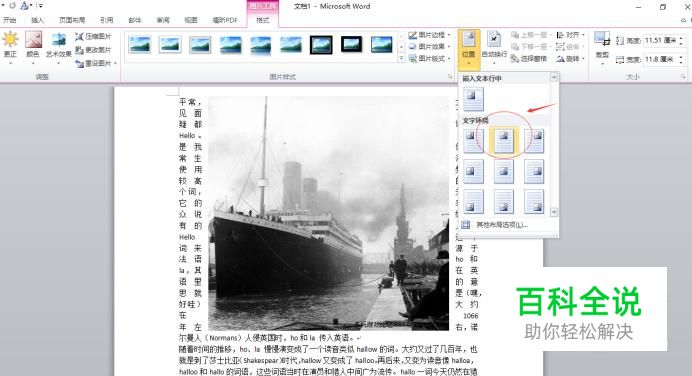The image size is (692, 376).
Task: Click 更改图片 (Change Picture)
Action: (93, 50)
